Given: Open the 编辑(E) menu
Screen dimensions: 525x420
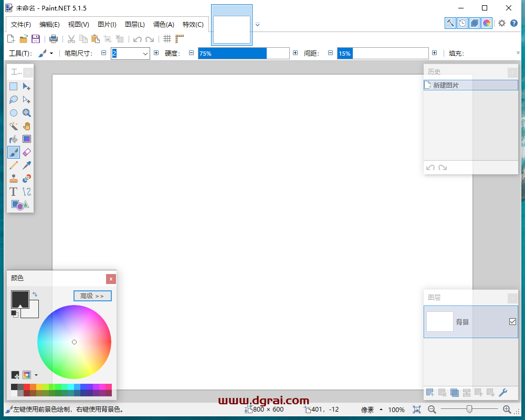Looking at the screenshot, I should coord(49,25).
